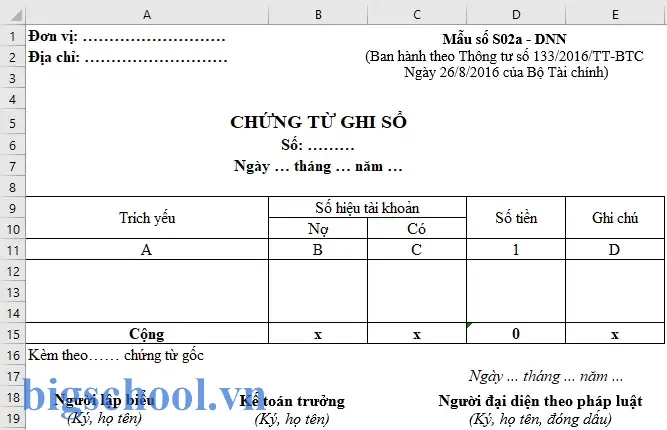Click 'Mẫu số S02a - DNN' text

tap(504, 39)
